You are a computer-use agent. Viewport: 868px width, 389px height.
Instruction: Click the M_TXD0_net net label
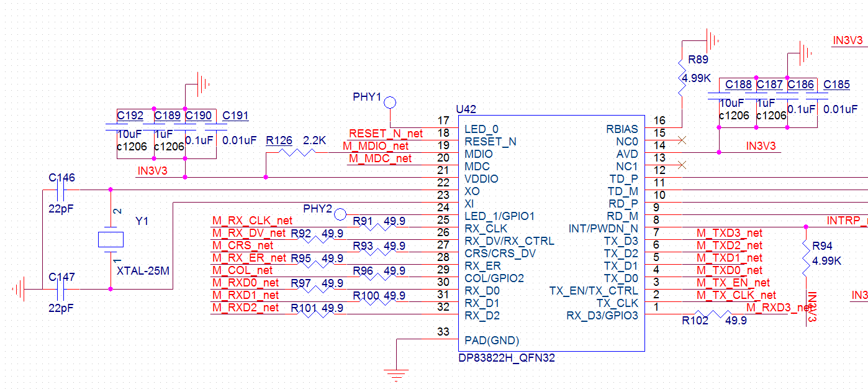coord(730,270)
